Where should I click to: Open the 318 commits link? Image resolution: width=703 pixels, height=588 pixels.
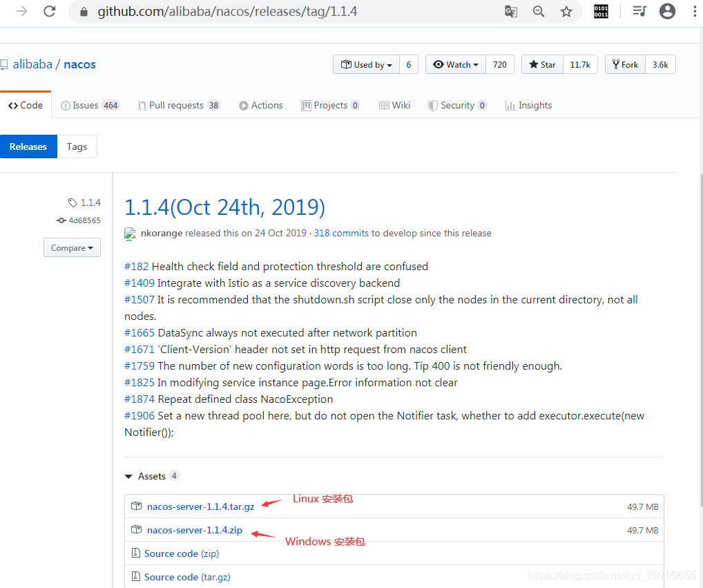tap(341, 234)
